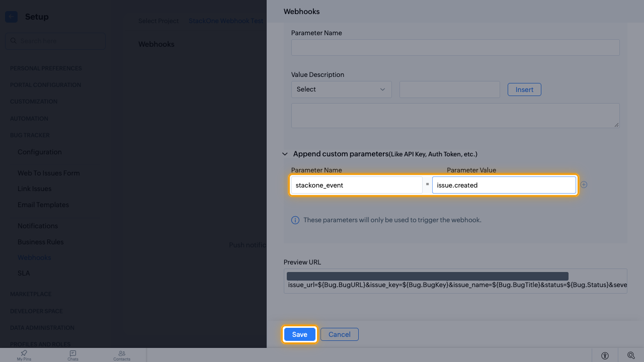
Task: Open Business Rules settings
Action: click(x=41, y=242)
